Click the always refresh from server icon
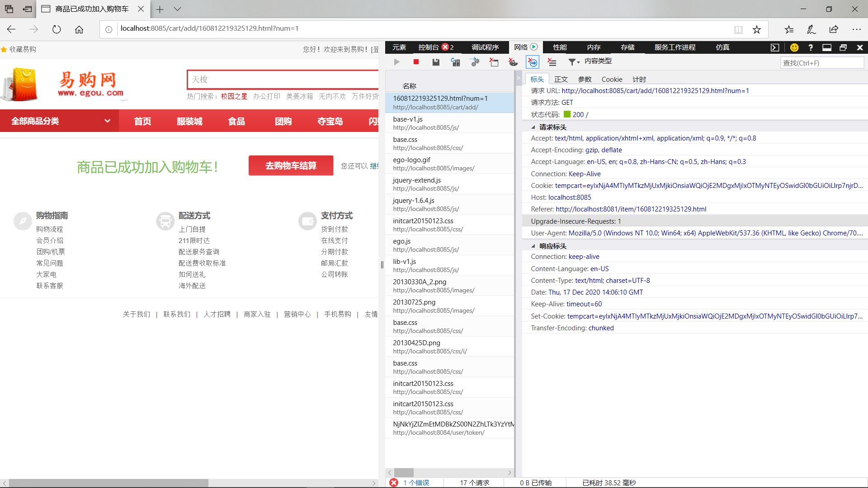 coord(455,62)
